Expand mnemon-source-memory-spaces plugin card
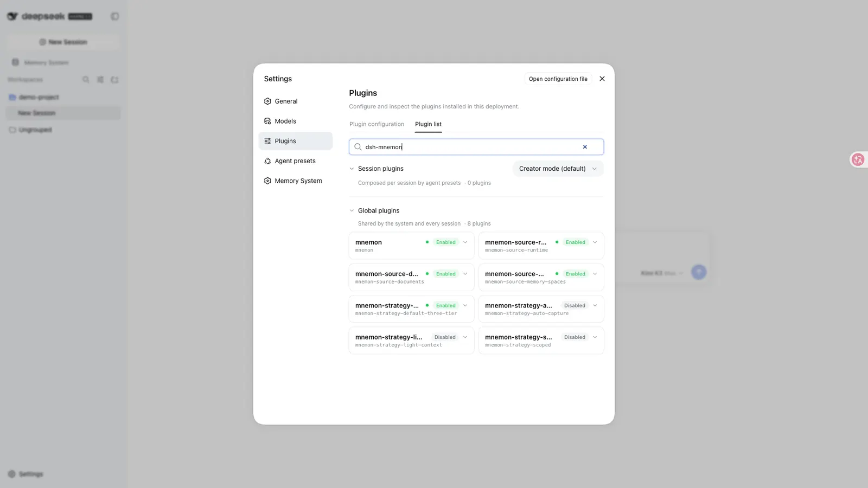The image size is (868, 488). (595, 274)
